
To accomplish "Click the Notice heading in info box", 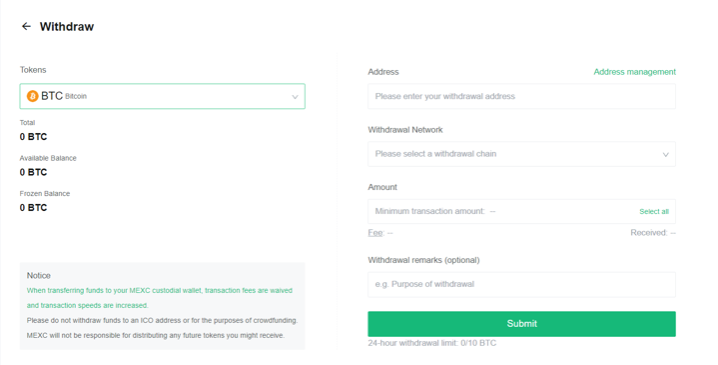I will point(38,275).
